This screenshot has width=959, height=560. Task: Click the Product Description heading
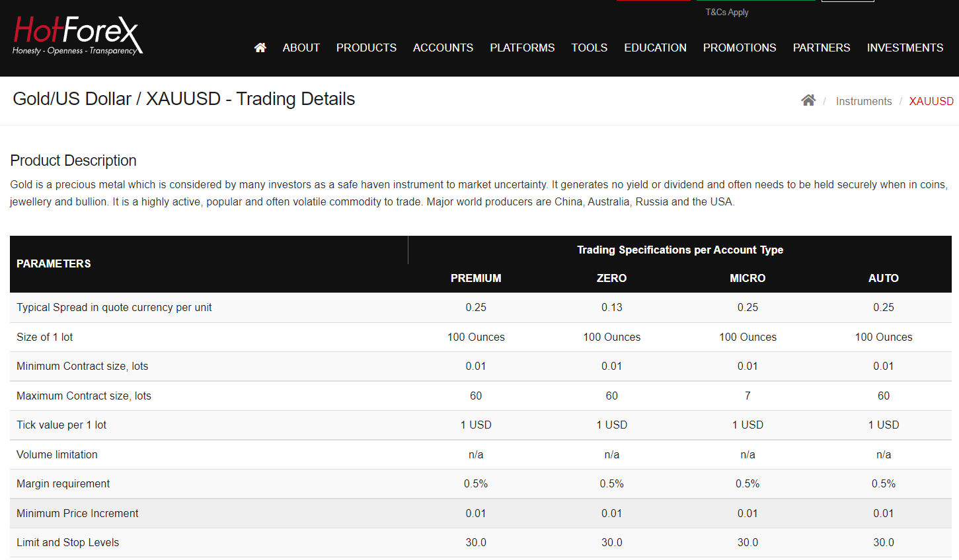click(73, 160)
